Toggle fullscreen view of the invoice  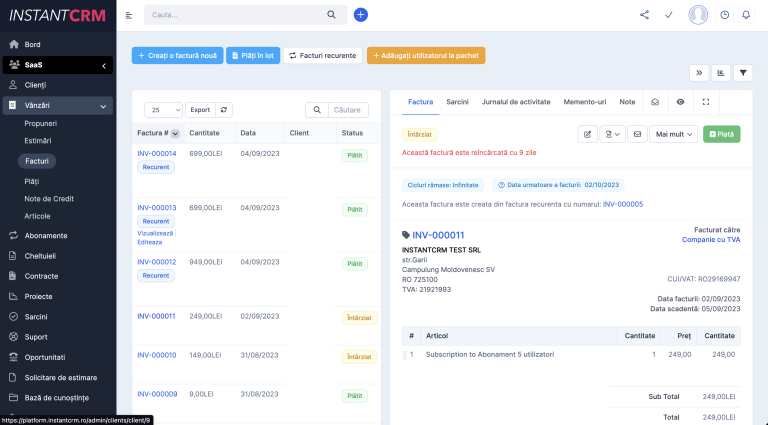click(x=706, y=102)
